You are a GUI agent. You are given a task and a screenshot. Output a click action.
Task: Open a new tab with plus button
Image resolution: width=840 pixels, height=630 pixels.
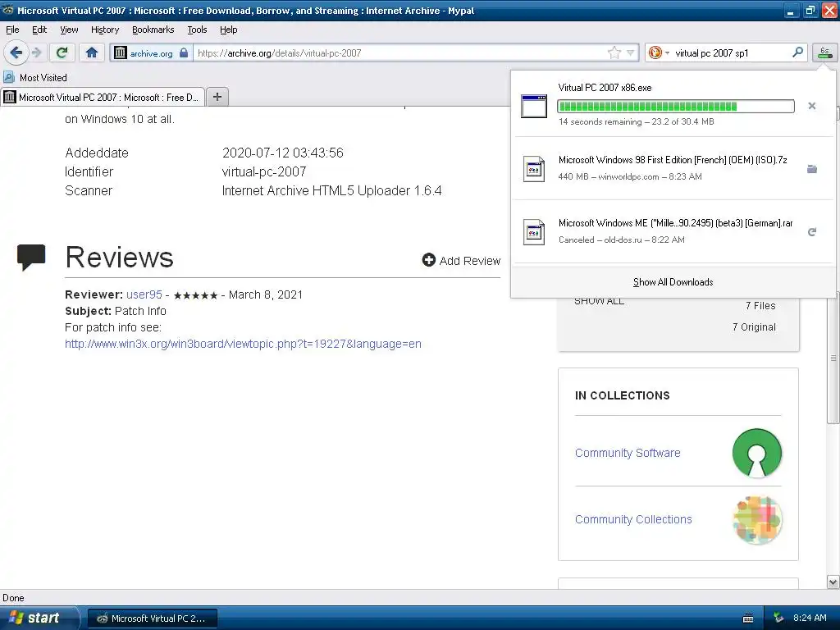click(x=217, y=97)
